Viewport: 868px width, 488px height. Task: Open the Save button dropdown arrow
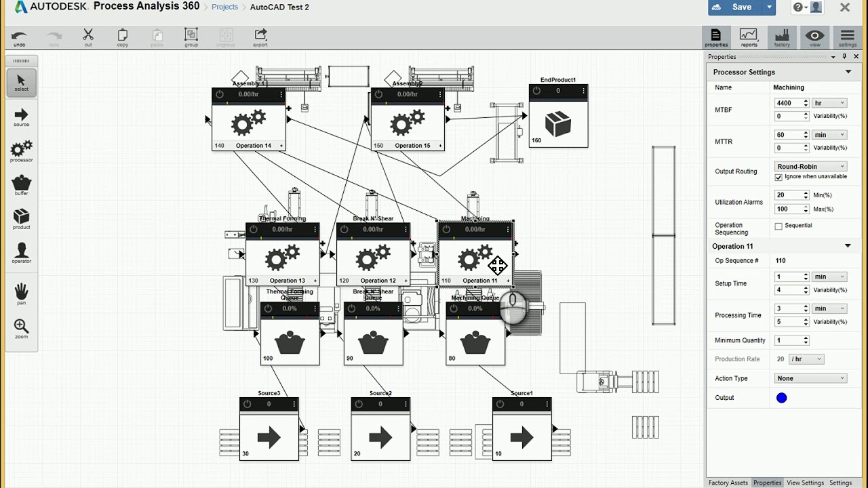coord(769,7)
